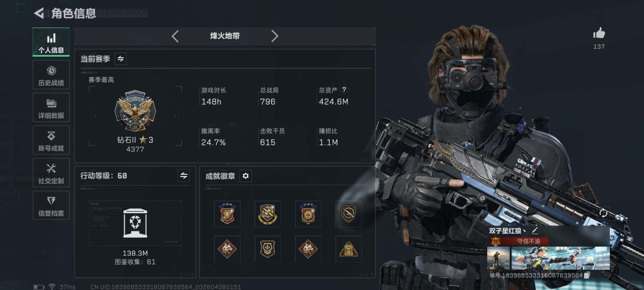This screenshot has height=290, width=644.
Task: Toggle season switch next to 当前赛季
Action: (120, 59)
